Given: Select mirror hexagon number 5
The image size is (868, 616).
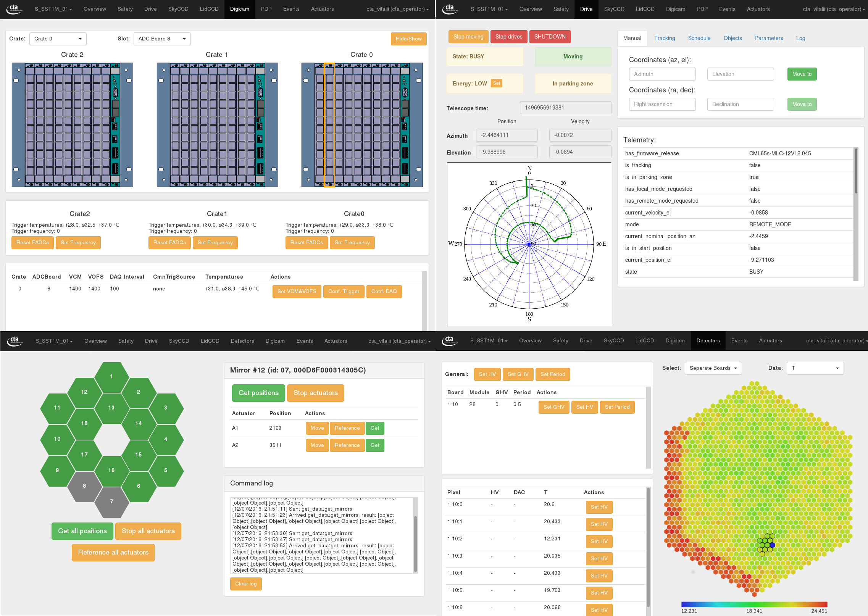Looking at the screenshot, I should [165, 470].
